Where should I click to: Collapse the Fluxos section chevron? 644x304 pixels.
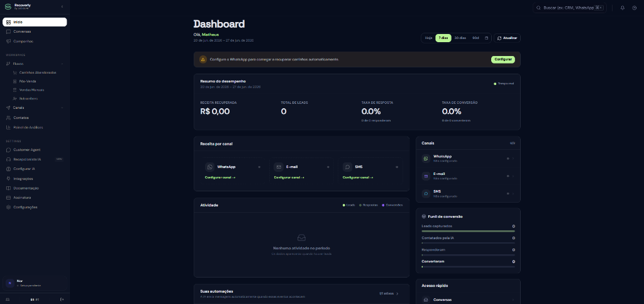click(x=62, y=64)
